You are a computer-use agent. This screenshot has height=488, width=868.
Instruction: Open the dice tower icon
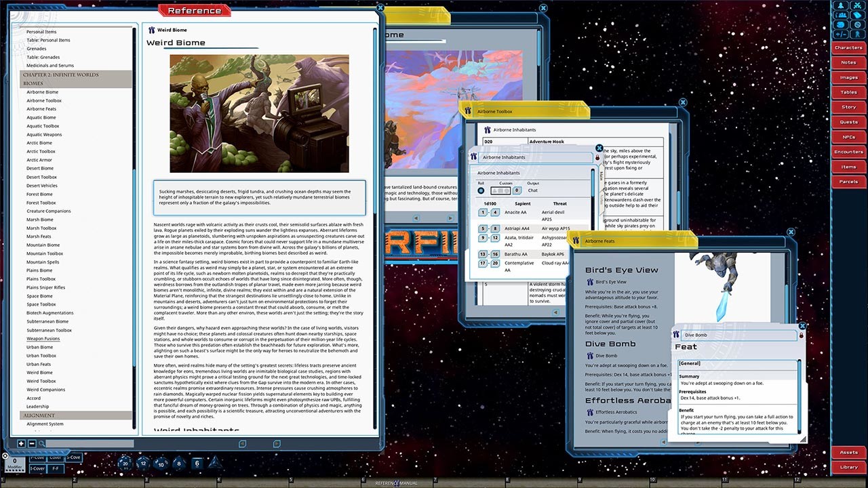[x=841, y=24]
